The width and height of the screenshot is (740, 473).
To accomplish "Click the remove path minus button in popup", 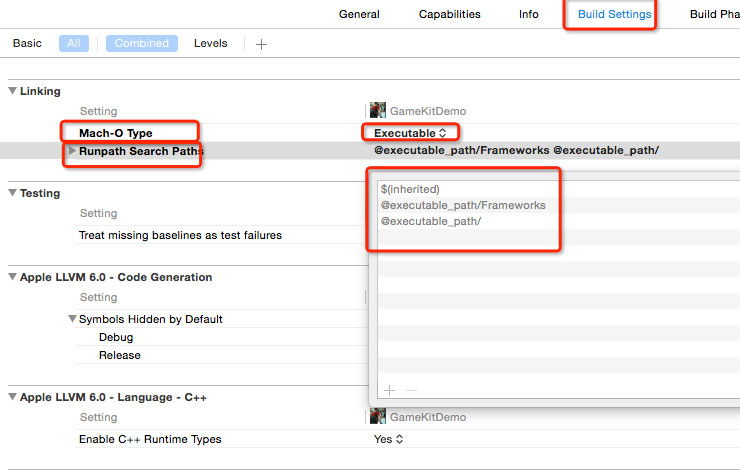I will [x=410, y=390].
